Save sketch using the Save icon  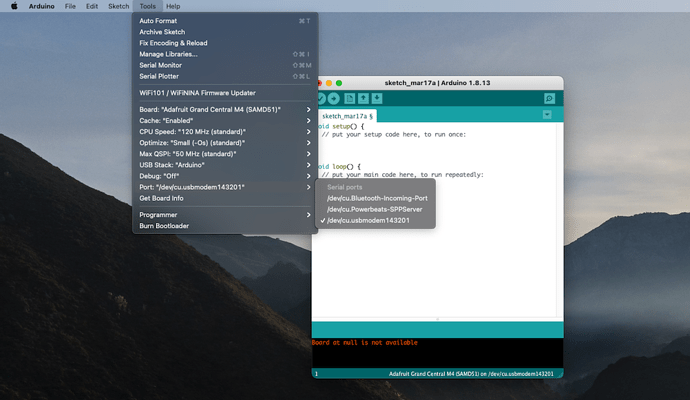click(x=377, y=99)
